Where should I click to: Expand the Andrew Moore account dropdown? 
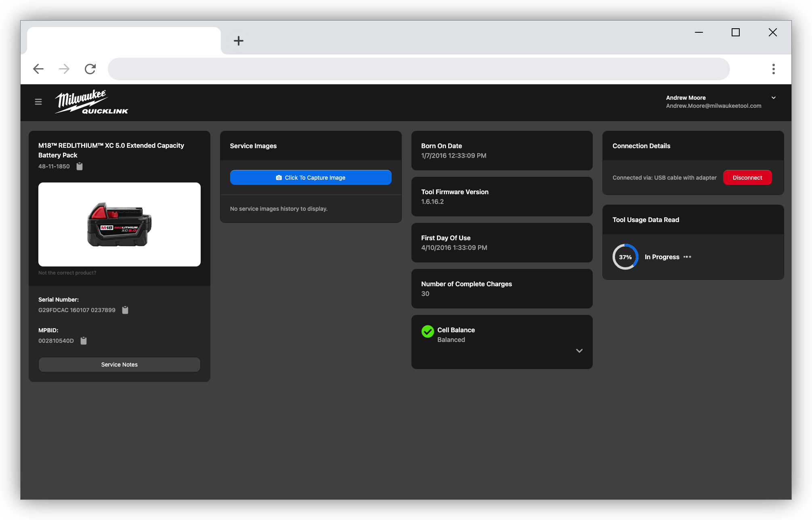click(x=774, y=98)
